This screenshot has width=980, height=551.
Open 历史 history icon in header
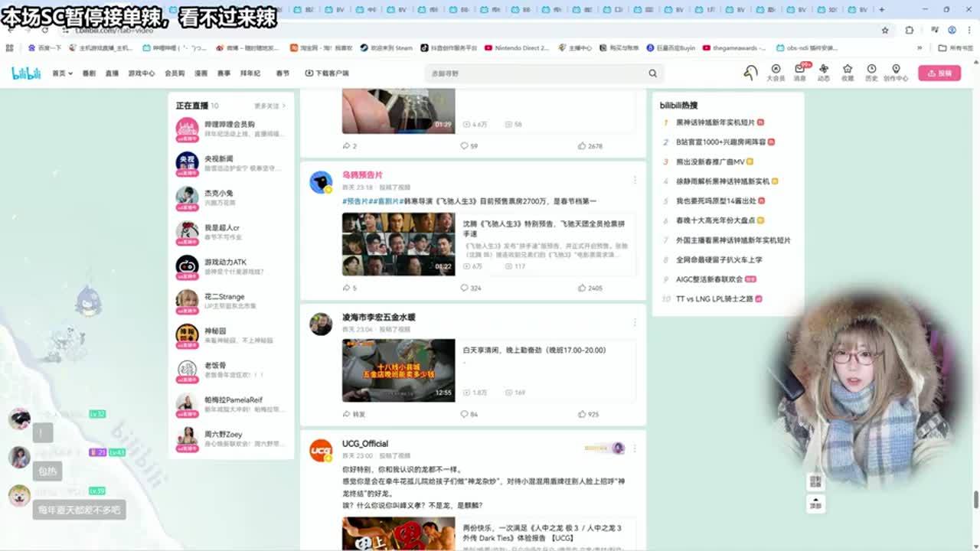[871, 72]
